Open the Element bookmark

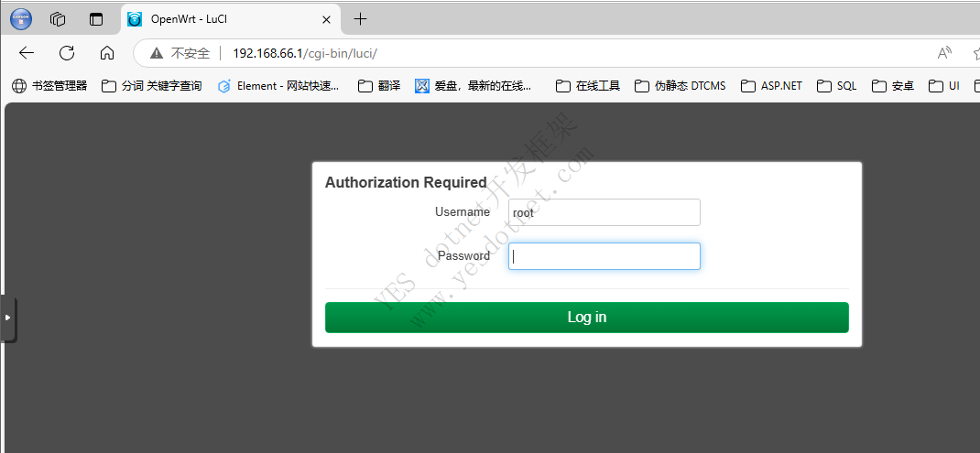[278, 86]
